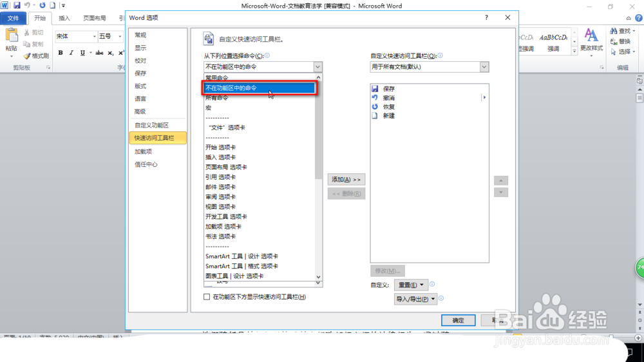Select the Undo command in the toolbar list
Screen dimensions: 644x362
pyautogui.click(x=430, y=98)
